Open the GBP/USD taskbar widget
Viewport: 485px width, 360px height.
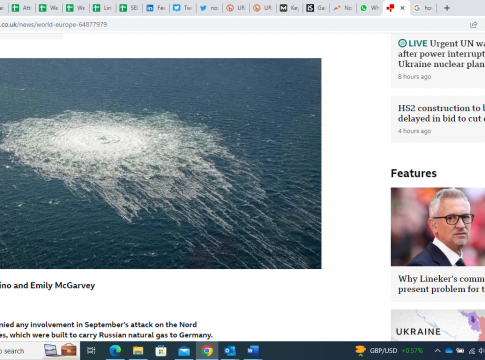(389, 351)
